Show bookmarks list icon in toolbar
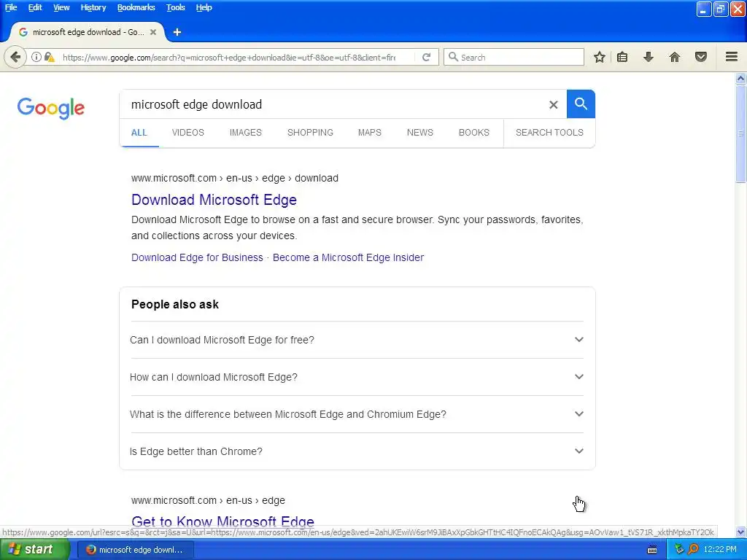747x560 pixels. [622, 57]
